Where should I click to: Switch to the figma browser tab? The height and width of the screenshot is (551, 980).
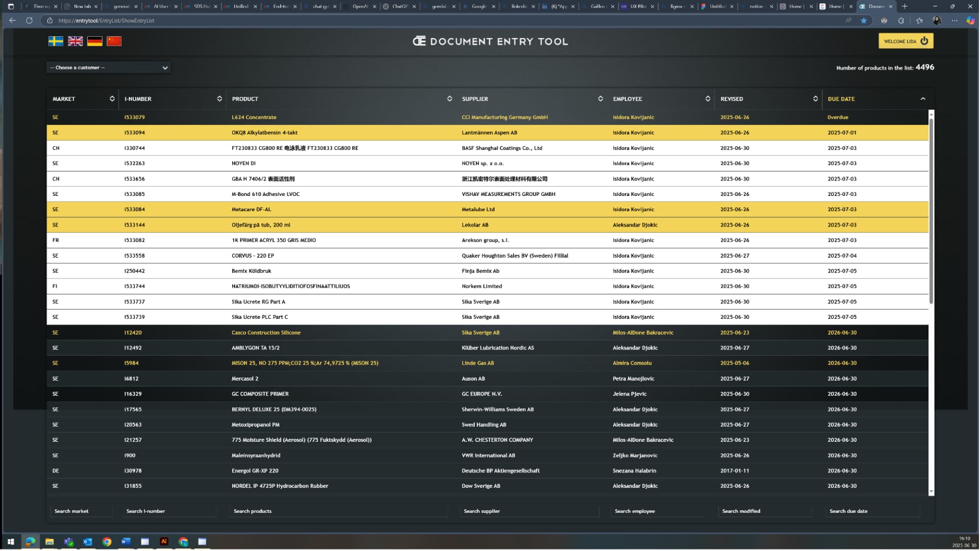click(677, 6)
